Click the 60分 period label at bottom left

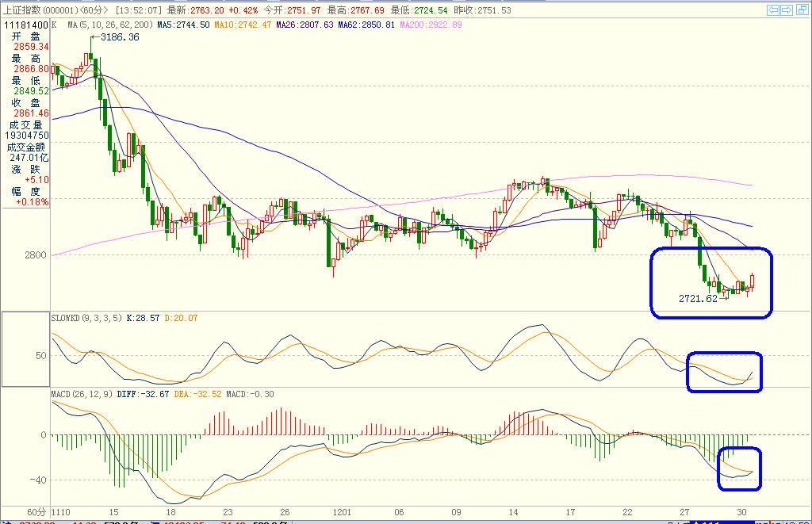pos(36,512)
